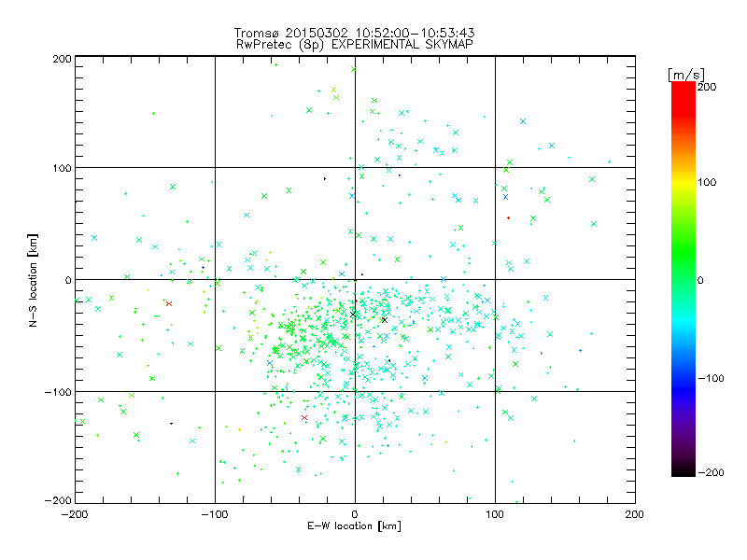This screenshot has width=747, height=560.
Task: Click the 200 label on the colorbar scale
Action: pyautogui.click(x=707, y=87)
